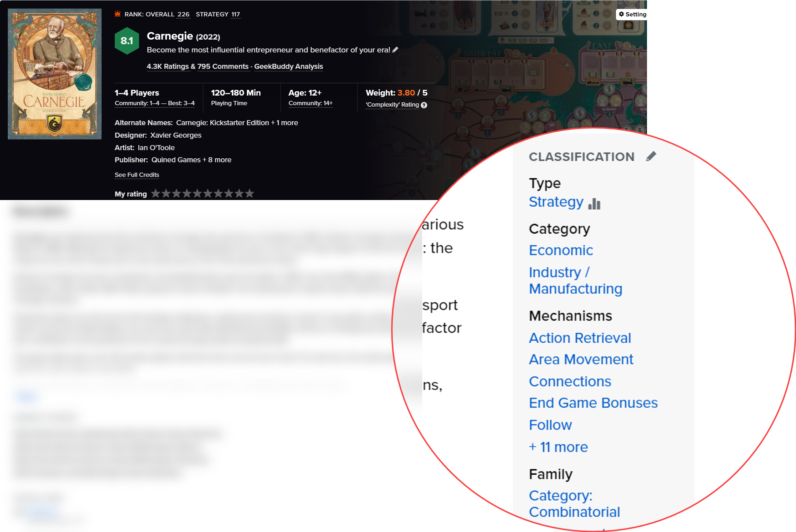
Task: Expand '+ 8 more' publishers
Action: pyautogui.click(x=217, y=160)
